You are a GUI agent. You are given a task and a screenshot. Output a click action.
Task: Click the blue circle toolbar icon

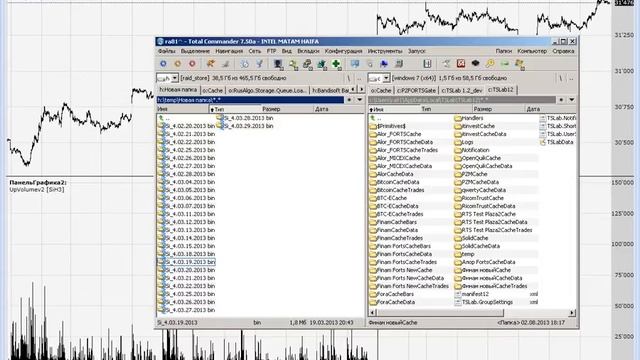(x=163, y=64)
